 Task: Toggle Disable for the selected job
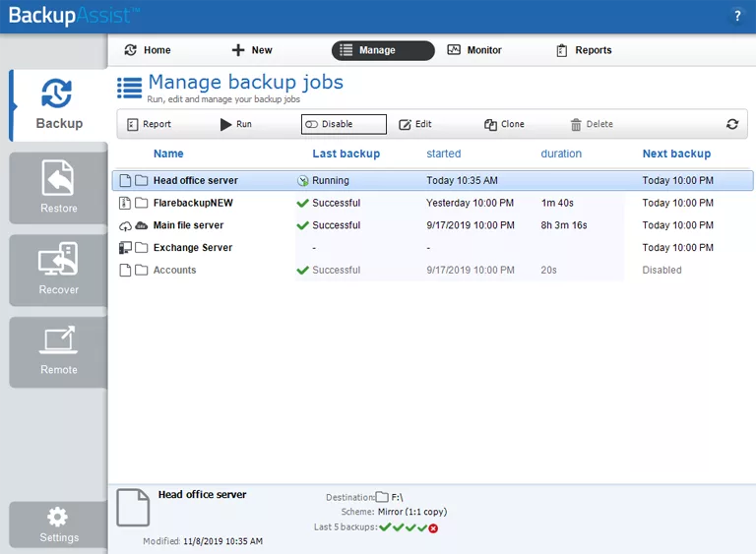344,124
